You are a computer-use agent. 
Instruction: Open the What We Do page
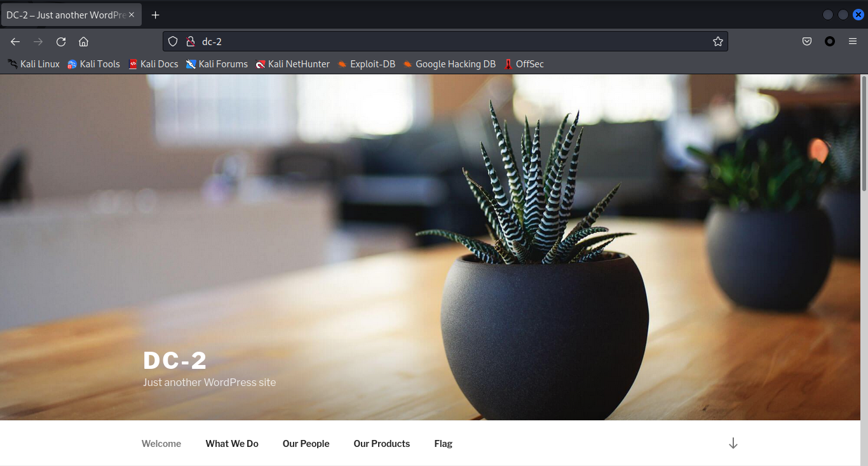point(232,444)
